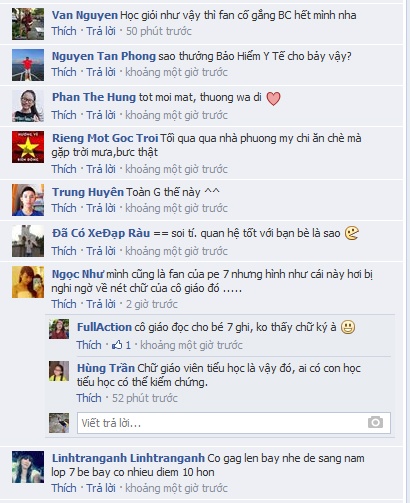Open the Ngọc Như profile name

point(78,274)
